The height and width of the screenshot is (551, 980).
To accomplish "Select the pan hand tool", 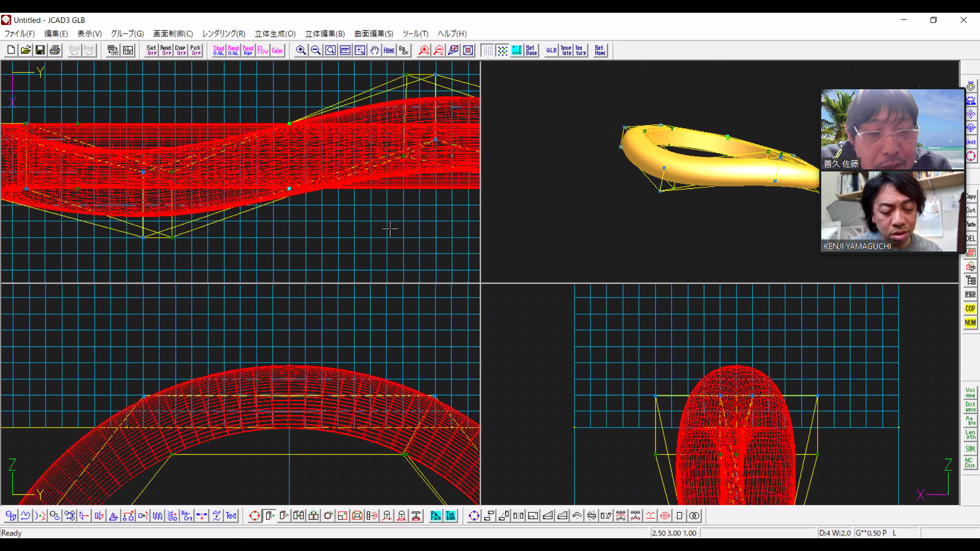I will coord(375,50).
